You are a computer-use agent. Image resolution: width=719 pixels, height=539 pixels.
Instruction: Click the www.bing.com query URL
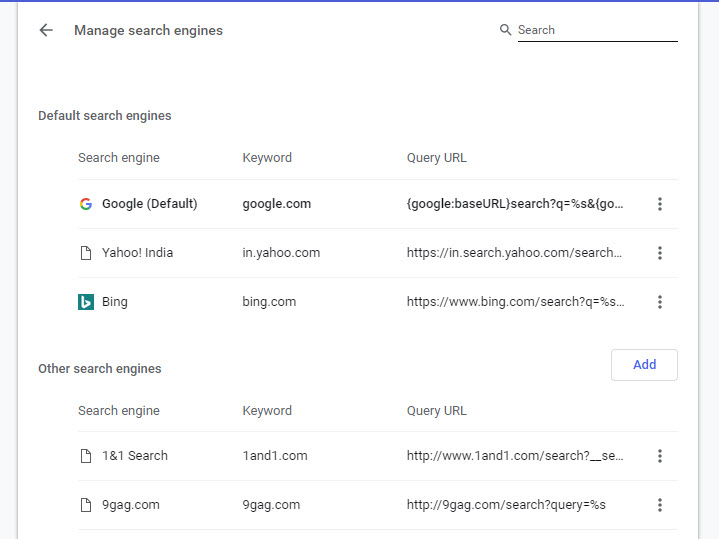[515, 302]
